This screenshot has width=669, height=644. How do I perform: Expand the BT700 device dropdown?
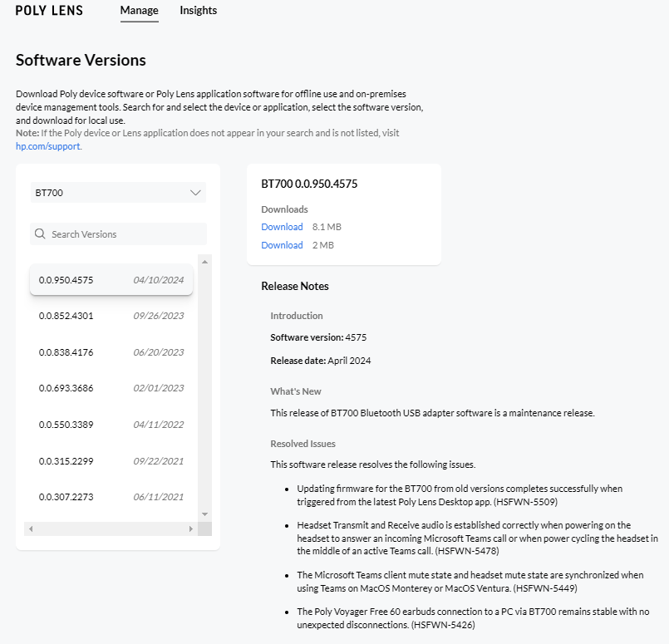[118, 193]
